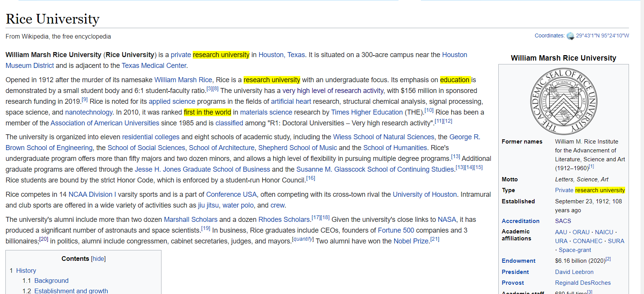The height and width of the screenshot is (294, 644).
Task: Open the applied science link
Action: click(x=172, y=101)
